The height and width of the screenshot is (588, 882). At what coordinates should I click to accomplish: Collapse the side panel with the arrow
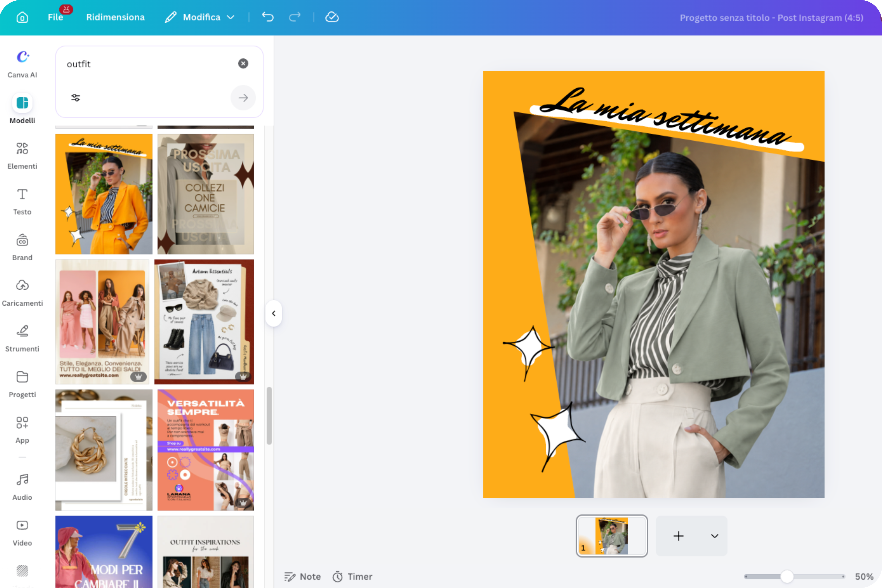(x=274, y=313)
